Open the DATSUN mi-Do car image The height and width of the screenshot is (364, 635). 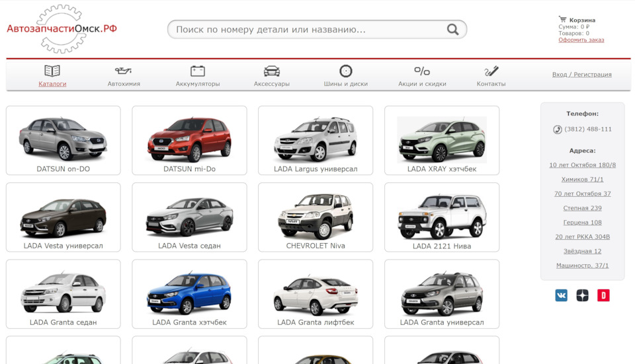(x=190, y=139)
